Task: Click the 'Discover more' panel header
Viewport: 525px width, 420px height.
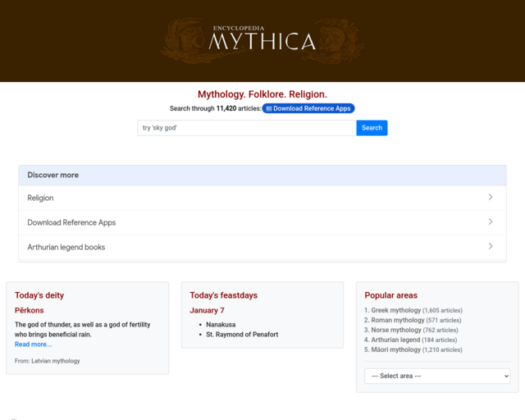Action: [262, 176]
